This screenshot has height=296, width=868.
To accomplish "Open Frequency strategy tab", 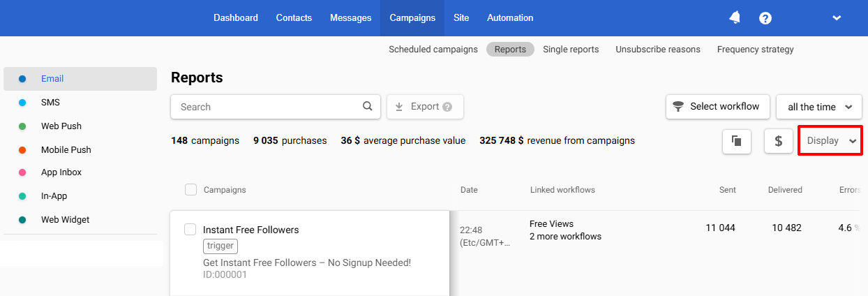I will click(756, 50).
